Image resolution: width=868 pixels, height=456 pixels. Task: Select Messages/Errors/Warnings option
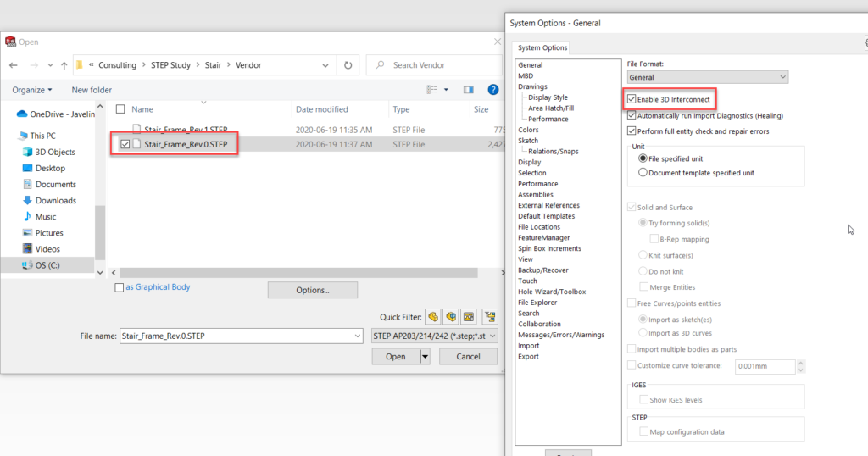tap(561, 335)
